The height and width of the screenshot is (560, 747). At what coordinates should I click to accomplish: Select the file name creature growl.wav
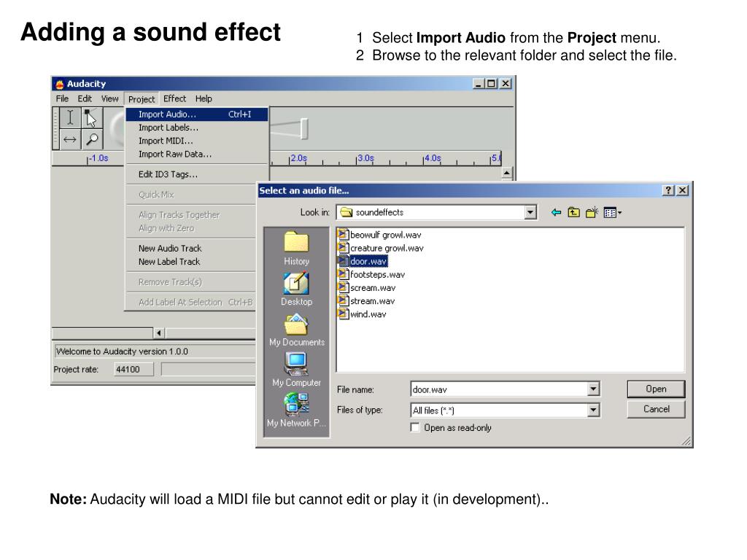tap(387, 248)
